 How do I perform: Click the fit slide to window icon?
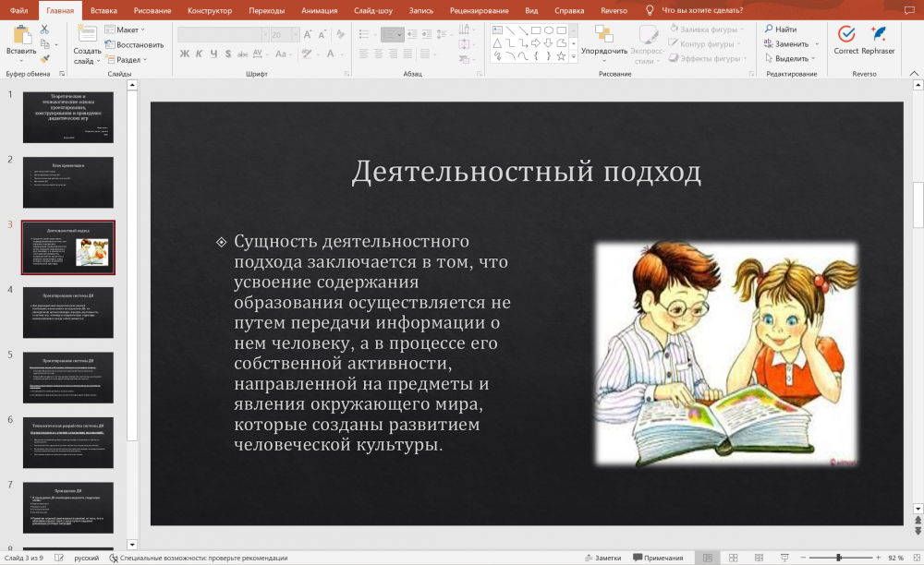915,558
